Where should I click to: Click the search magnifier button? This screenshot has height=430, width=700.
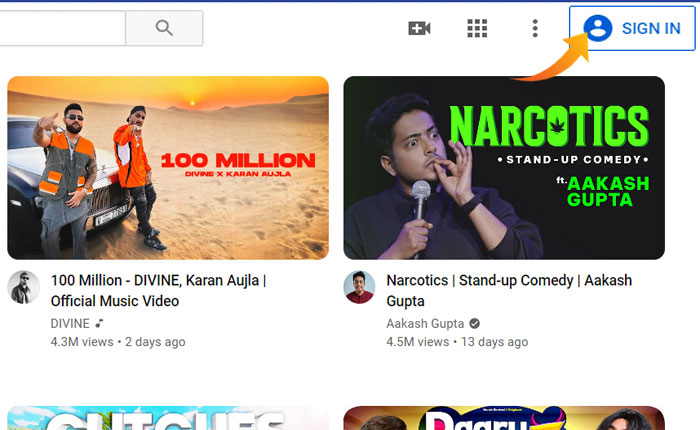click(164, 28)
